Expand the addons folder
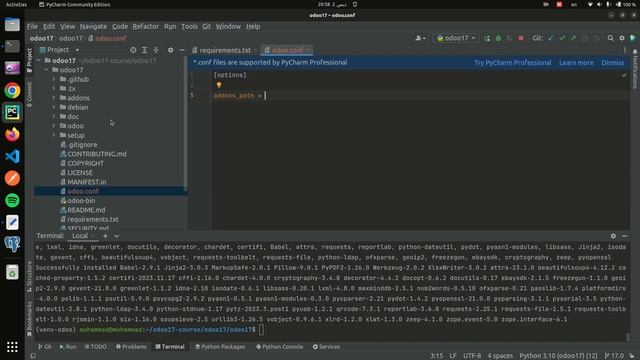The height and width of the screenshot is (360, 640). pyautogui.click(x=53, y=98)
